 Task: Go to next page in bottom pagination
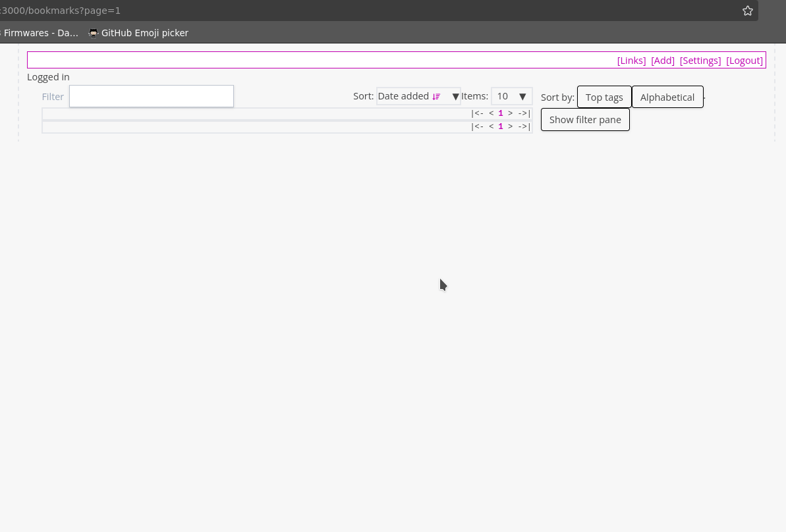[x=510, y=126]
